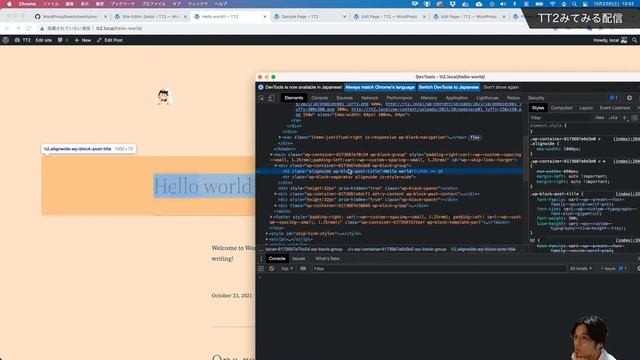The width and height of the screenshot is (640, 360).
Task: Expand the style skip-link-styles node
Action: tap(267, 233)
